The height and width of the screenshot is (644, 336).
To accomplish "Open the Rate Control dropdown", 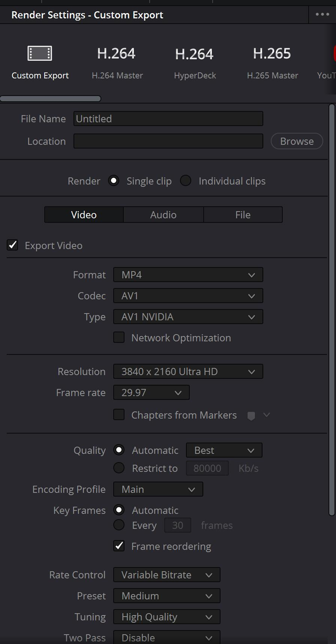I will [x=166, y=575].
